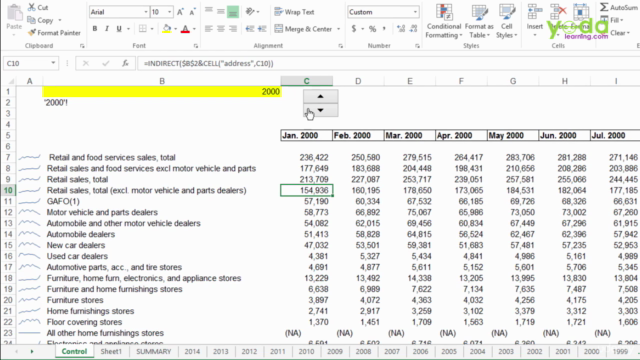The height and width of the screenshot is (360, 640).
Task: Decrease the indent
Action: point(250,29)
